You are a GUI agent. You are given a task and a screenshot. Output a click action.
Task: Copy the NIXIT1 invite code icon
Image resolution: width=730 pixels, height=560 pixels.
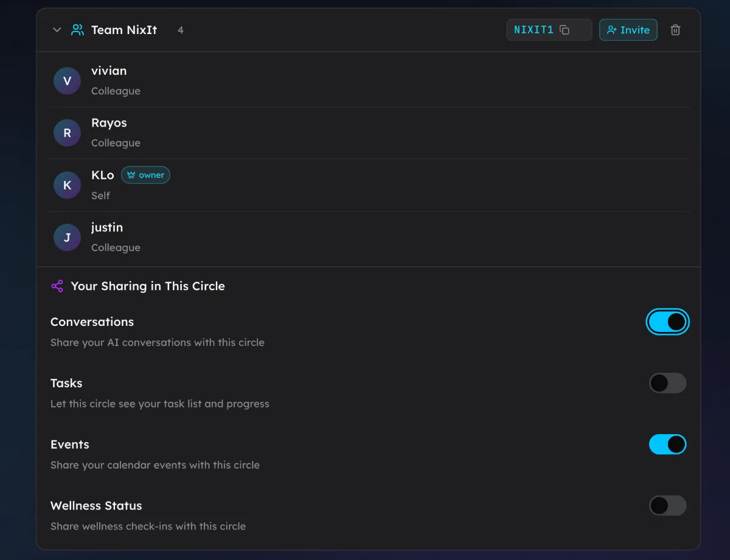click(x=565, y=30)
